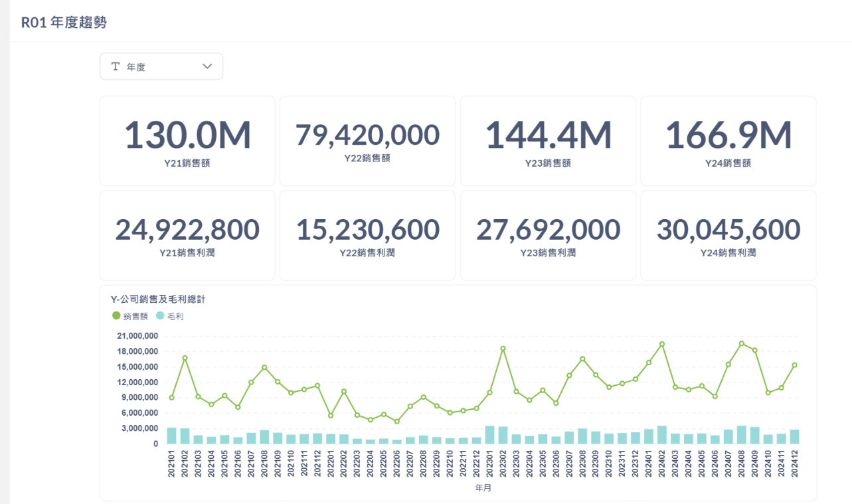Open the Y24銷售利潤 30,045,600 card
Image resolution: width=852 pixels, height=504 pixels.
pos(728,235)
